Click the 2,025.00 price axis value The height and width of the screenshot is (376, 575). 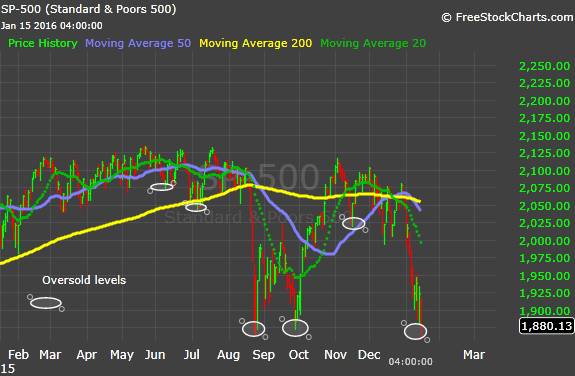pyautogui.click(x=545, y=223)
